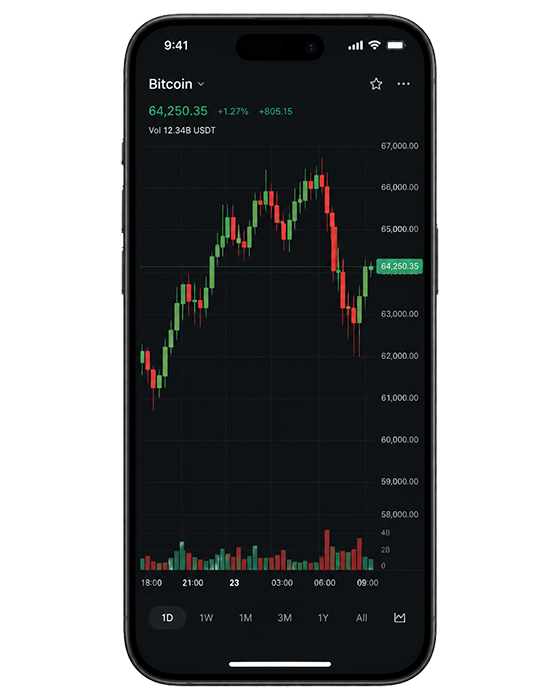Show the 1Y chart range
This screenshot has height=700, width=560.
323,618
